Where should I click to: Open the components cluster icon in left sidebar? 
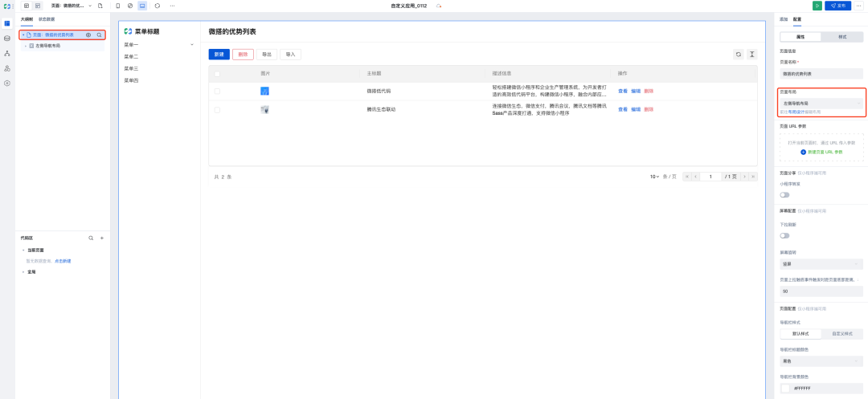pyautogui.click(x=7, y=68)
